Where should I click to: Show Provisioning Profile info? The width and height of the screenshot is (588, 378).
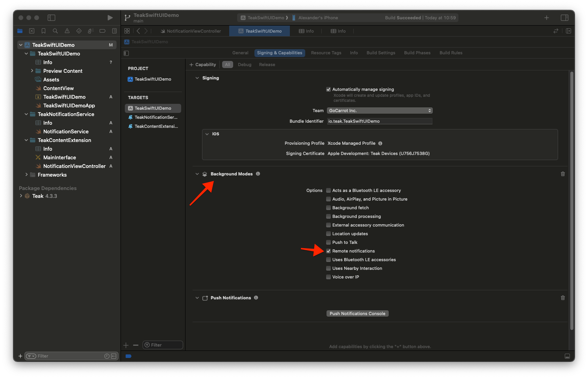tap(380, 143)
